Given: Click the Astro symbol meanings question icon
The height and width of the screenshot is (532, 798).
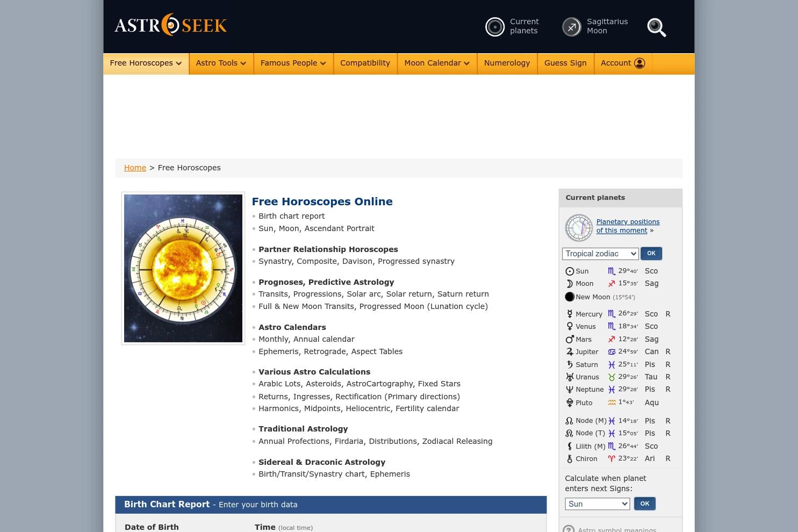Looking at the screenshot, I should 569,529.
